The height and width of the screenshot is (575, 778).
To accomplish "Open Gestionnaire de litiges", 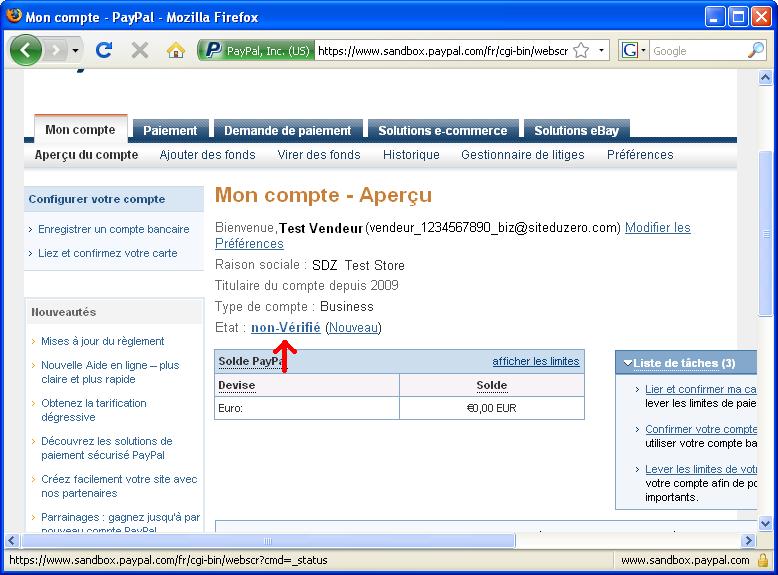I will (523, 155).
